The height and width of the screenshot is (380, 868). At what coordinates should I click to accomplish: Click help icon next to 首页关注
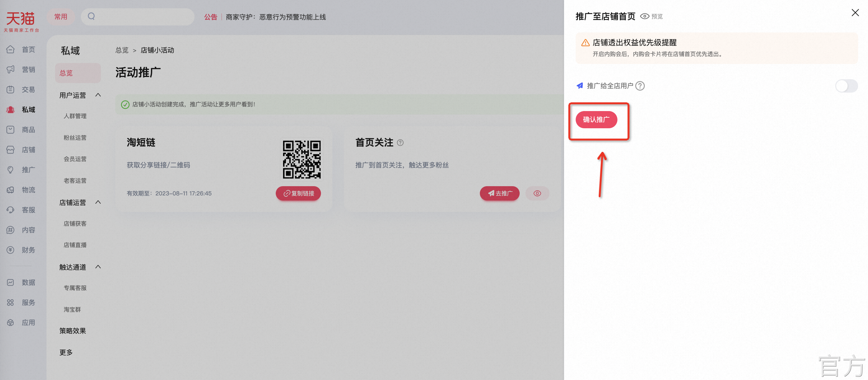400,143
